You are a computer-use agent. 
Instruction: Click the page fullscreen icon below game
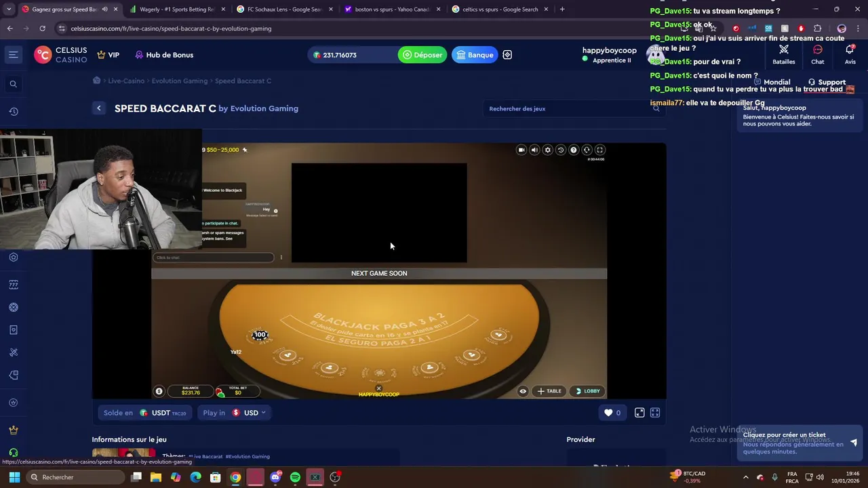click(655, 413)
